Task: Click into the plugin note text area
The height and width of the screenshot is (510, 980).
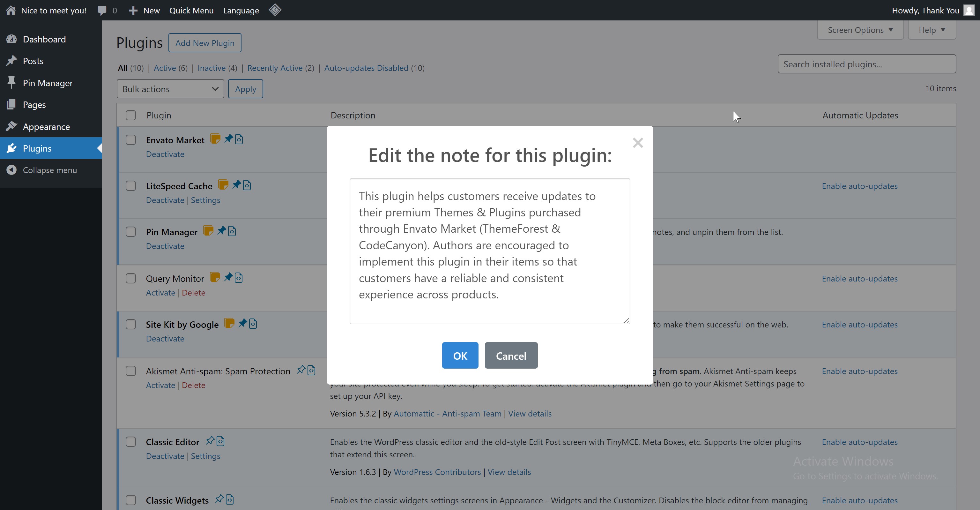Action: click(x=490, y=251)
